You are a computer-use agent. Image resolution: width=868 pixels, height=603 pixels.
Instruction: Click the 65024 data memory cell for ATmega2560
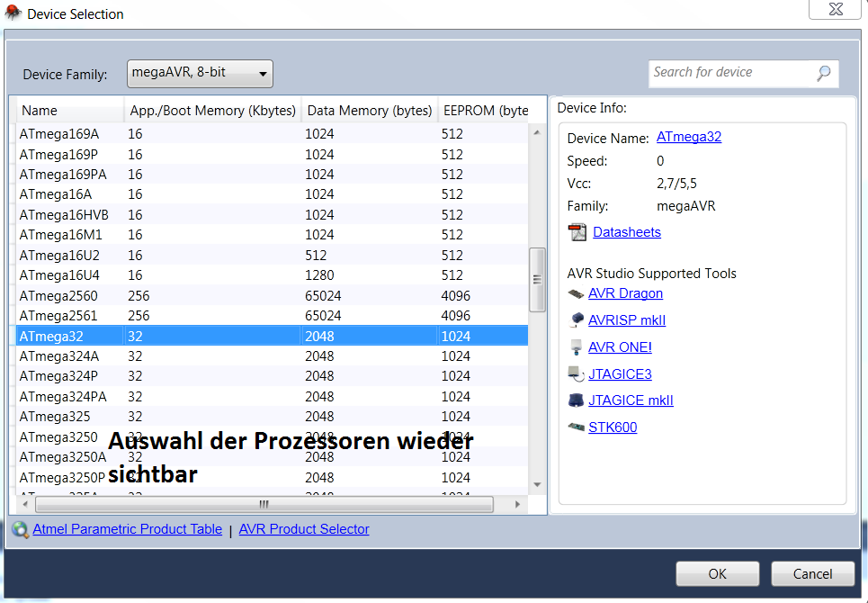click(x=323, y=296)
